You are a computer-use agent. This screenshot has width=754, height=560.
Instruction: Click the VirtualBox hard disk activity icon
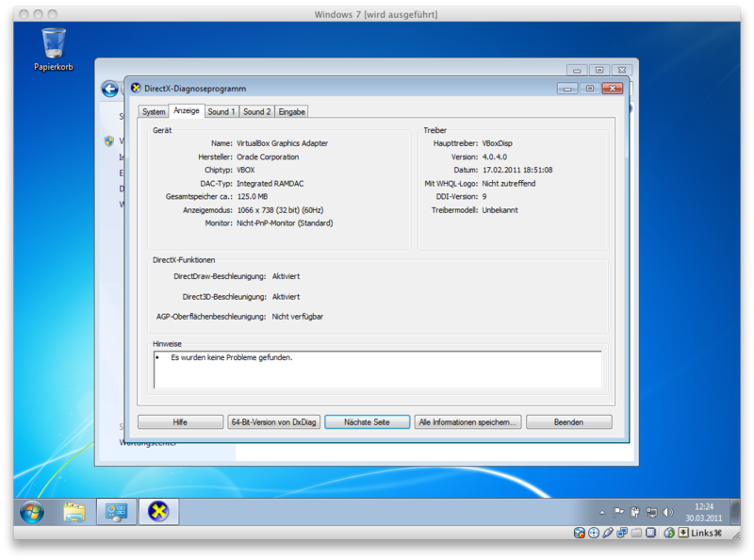580,533
